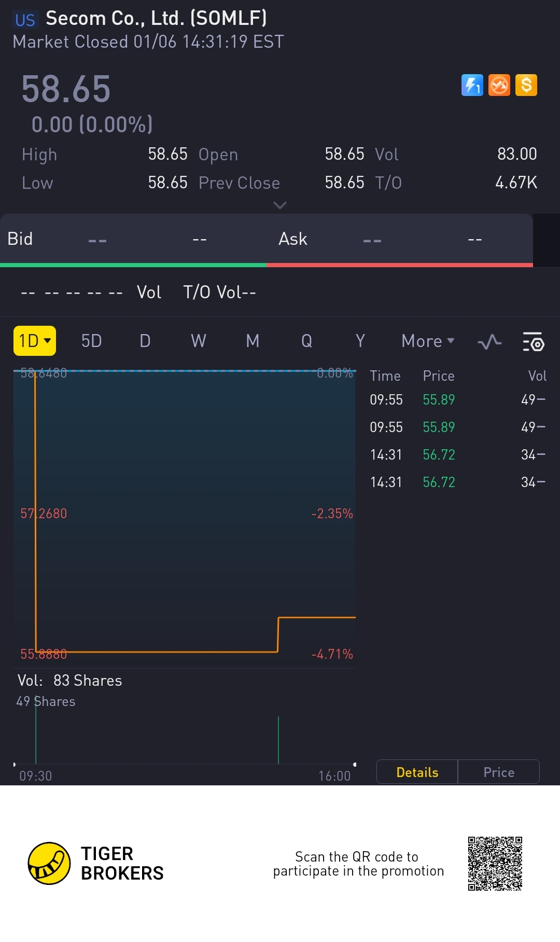560x942 pixels.
Task: Tap the Bid and Ask quote row
Action: (x=267, y=239)
